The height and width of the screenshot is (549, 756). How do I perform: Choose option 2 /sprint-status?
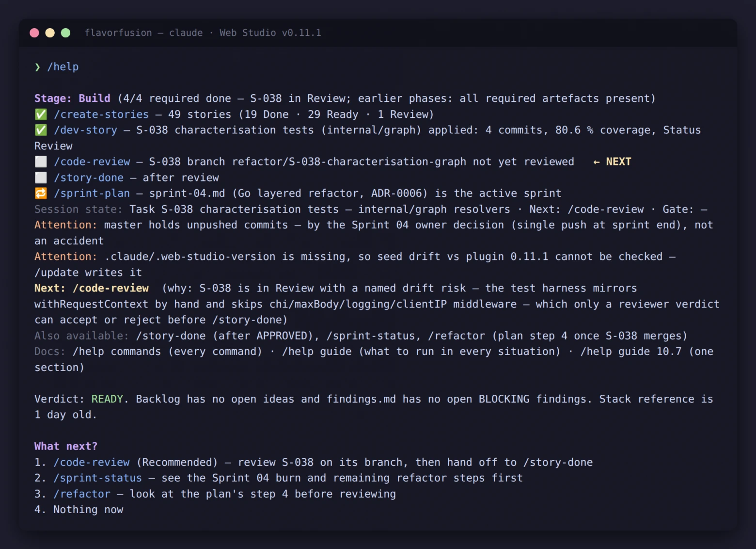[x=279, y=478]
